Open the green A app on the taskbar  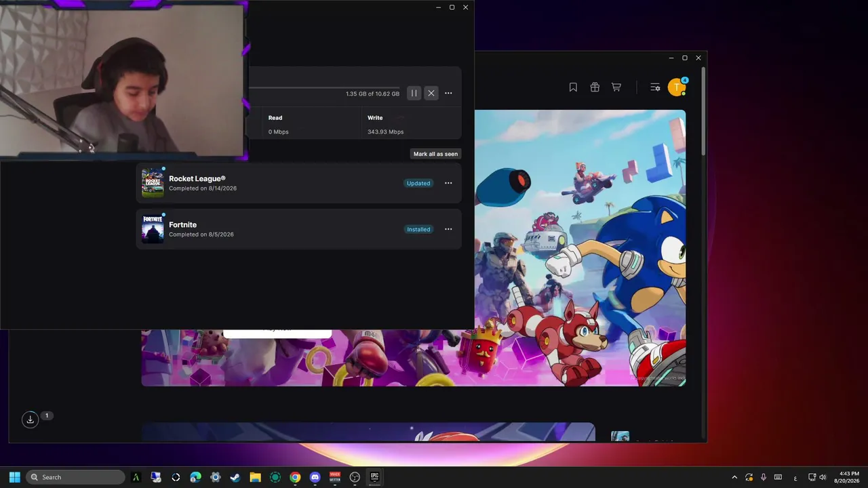click(136, 477)
